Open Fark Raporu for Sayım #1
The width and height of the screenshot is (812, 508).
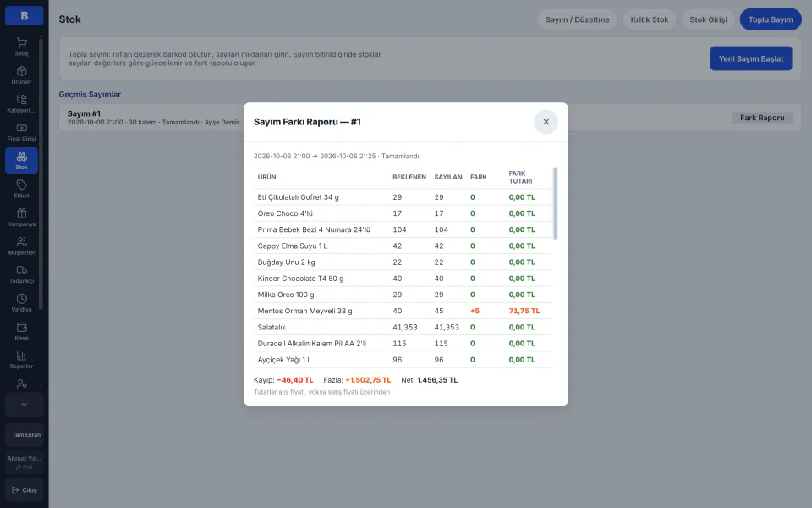tap(762, 118)
